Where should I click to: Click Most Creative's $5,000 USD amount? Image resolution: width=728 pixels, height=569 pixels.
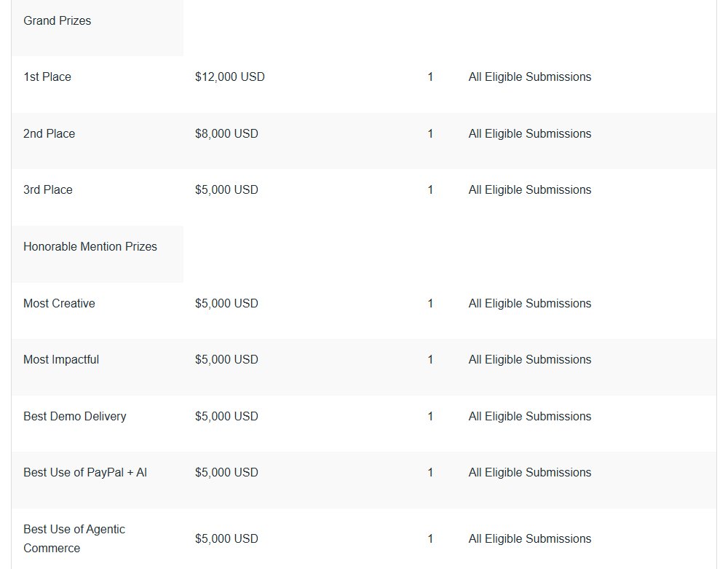(x=226, y=303)
